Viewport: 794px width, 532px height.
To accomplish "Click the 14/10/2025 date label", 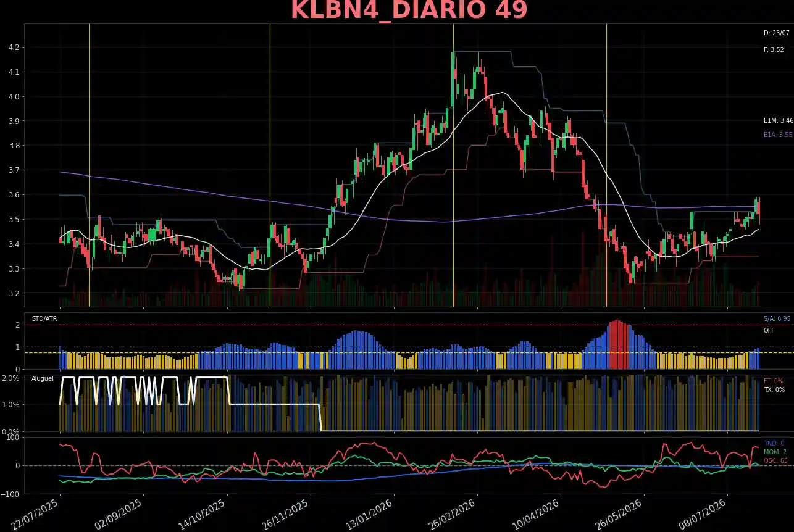I will 203,515.
